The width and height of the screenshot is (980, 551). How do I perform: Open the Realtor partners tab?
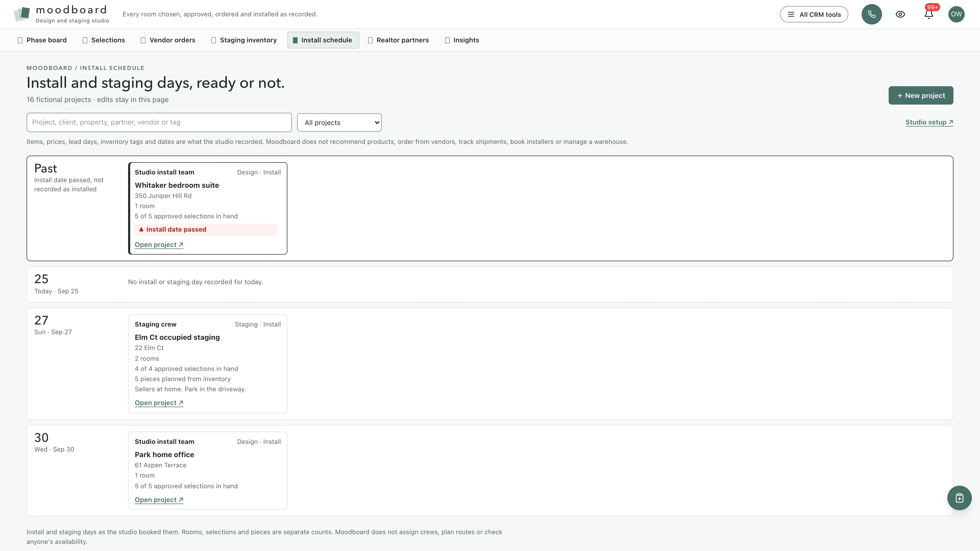(398, 40)
